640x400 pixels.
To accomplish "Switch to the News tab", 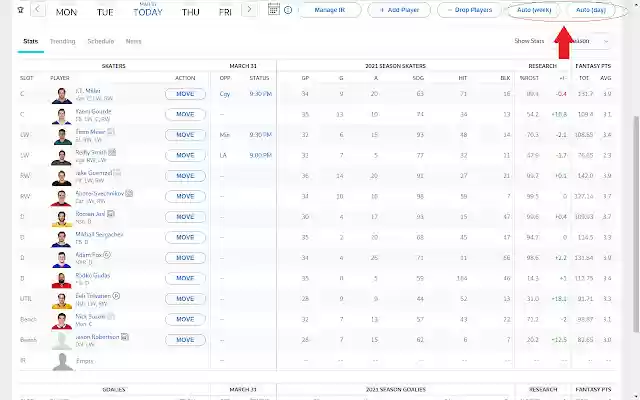I will pos(133,41).
